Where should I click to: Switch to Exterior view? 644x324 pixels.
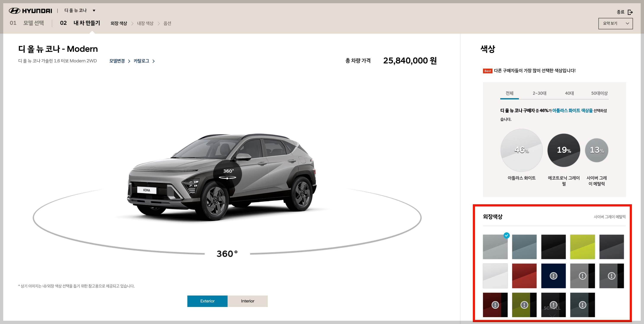(207, 301)
